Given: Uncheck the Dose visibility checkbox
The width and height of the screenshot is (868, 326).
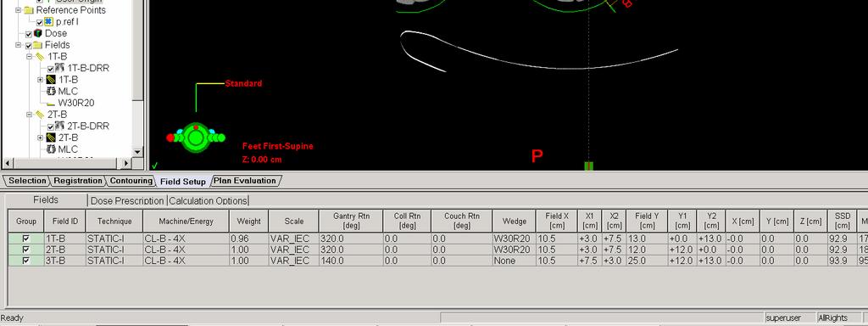Looking at the screenshot, I should (x=29, y=34).
